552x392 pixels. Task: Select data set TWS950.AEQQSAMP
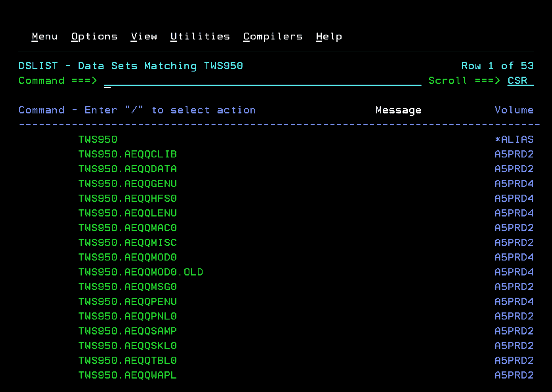[128, 331]
